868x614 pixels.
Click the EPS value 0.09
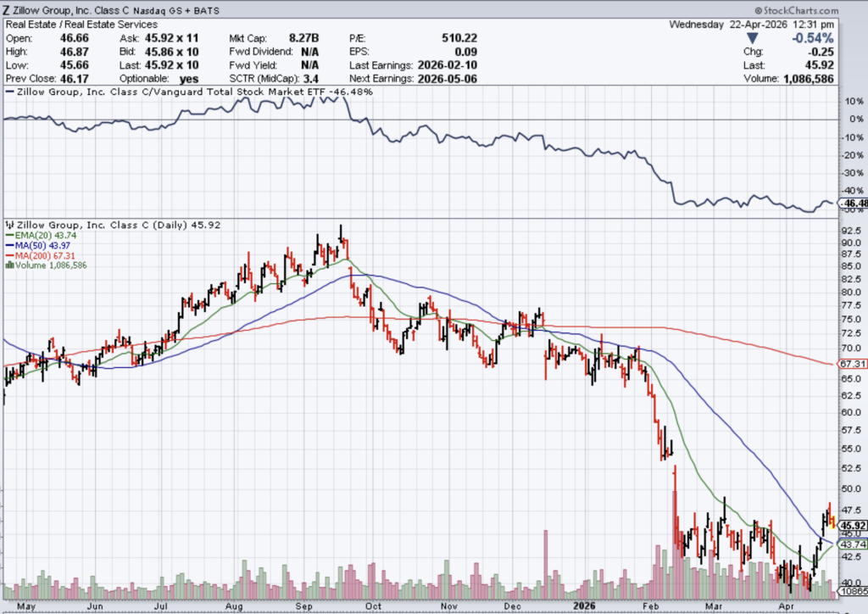(466, 52)
